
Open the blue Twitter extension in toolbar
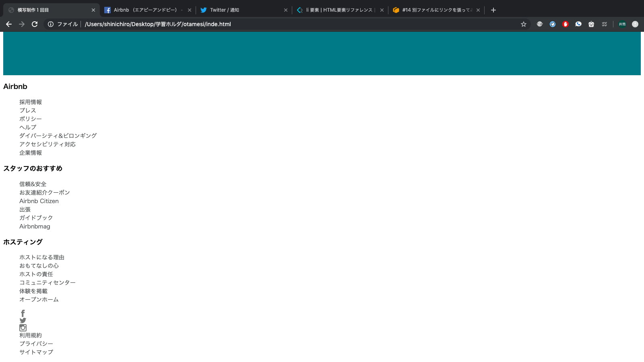553,24
